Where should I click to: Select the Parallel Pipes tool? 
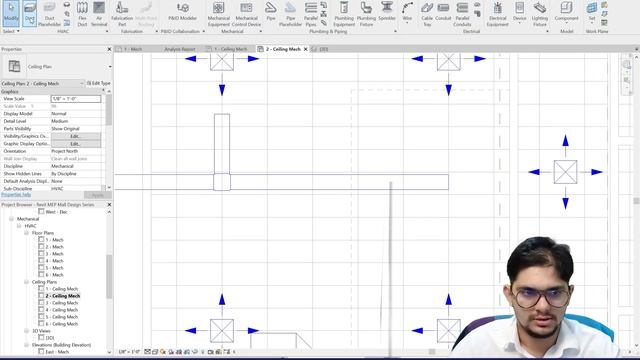pyautogui.click(x=311, y=13)
